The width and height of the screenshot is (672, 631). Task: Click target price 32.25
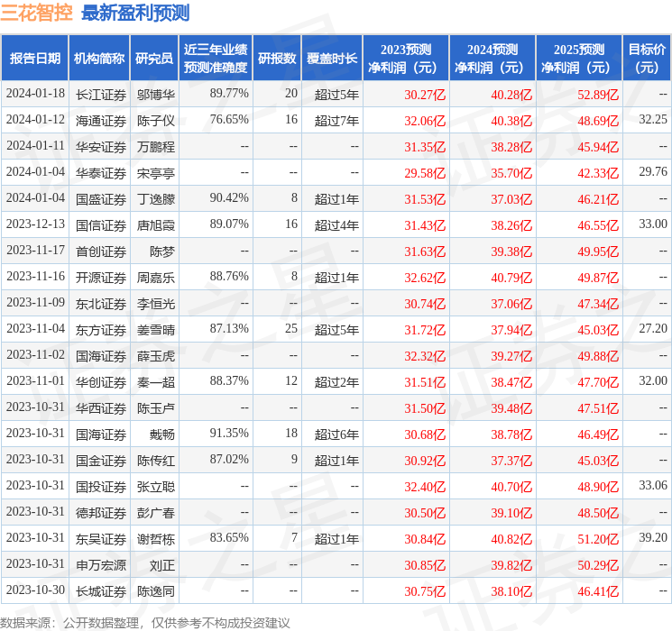coord(653,119)
